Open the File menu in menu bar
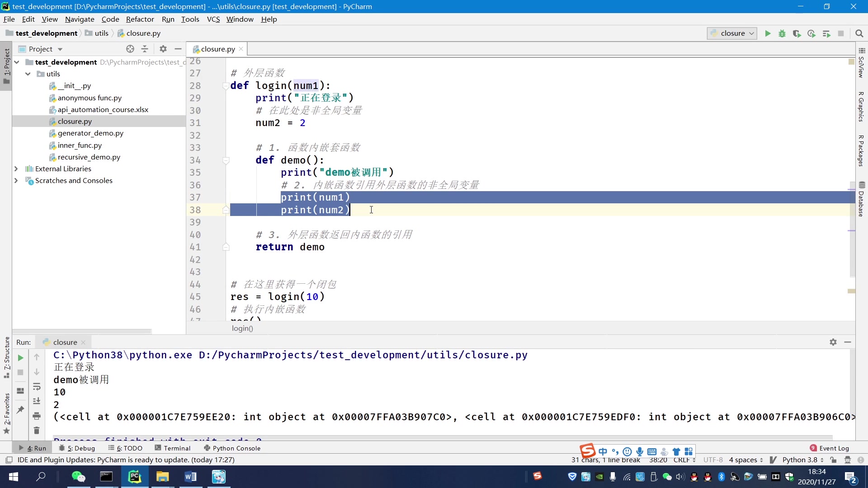 click(9, 19)
